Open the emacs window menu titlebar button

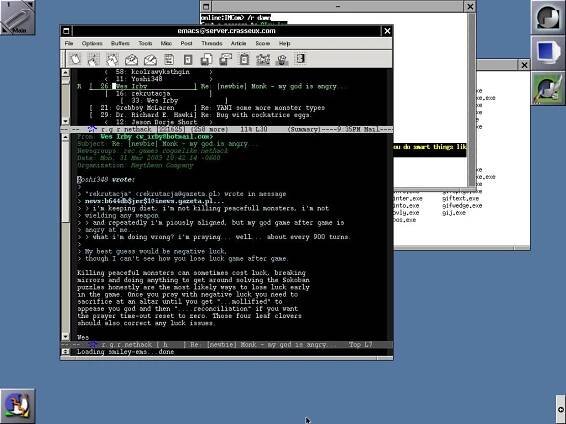pyautogui.click(x=66, y=31)
